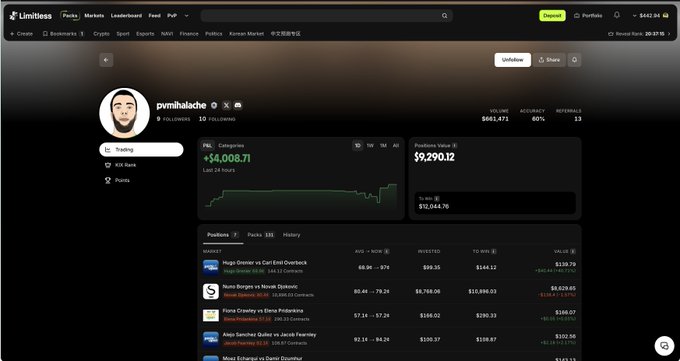
Task: Select the 1M time range
Action: (x=383, y=146)
